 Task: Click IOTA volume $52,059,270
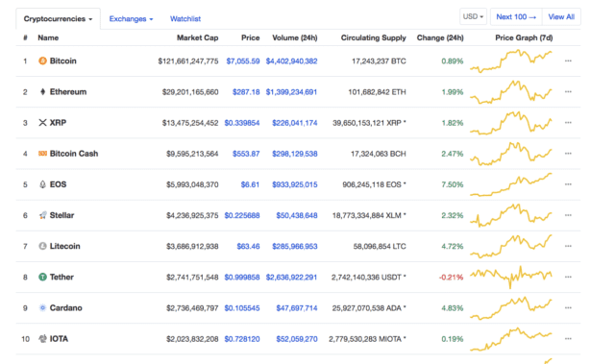[x=297, y=339]
